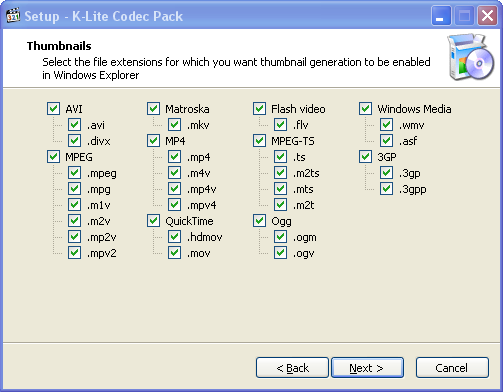The width and height of the screenshot is (503, 392).
Task: Toggle the .ts extension checkbox
Action: pos(280,157)
